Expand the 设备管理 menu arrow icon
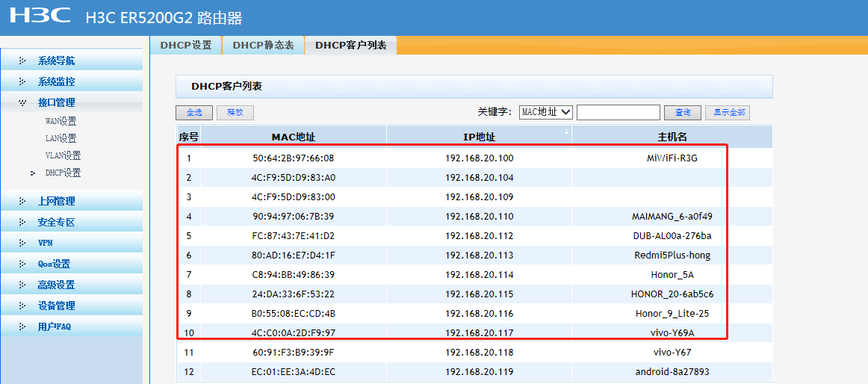 [x=22, y=306]
